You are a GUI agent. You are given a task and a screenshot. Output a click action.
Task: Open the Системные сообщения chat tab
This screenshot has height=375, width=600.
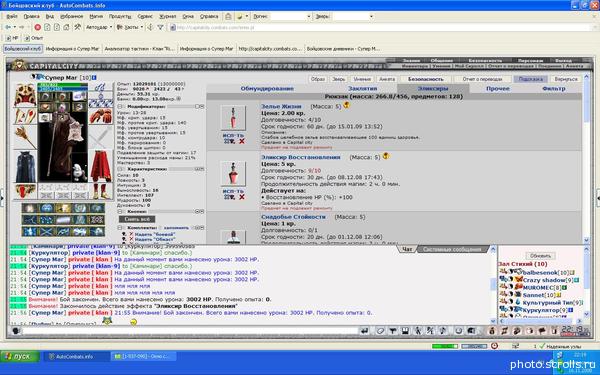pos(452,249)
